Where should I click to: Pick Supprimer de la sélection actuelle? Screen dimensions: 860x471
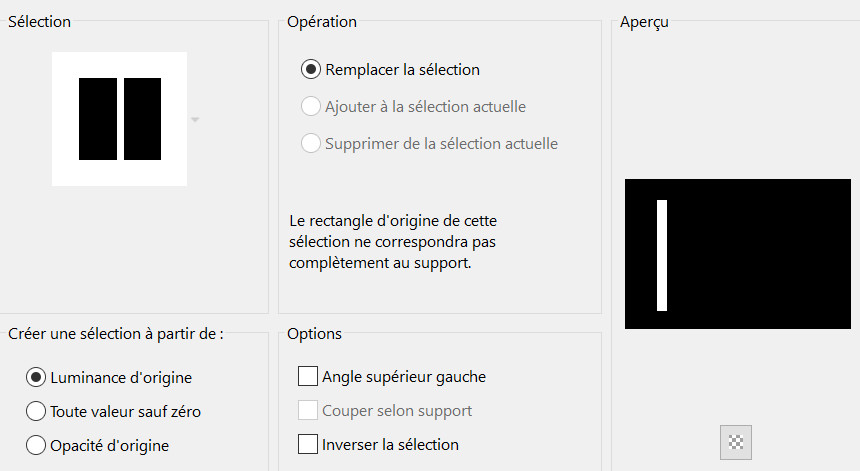(311, 144)
